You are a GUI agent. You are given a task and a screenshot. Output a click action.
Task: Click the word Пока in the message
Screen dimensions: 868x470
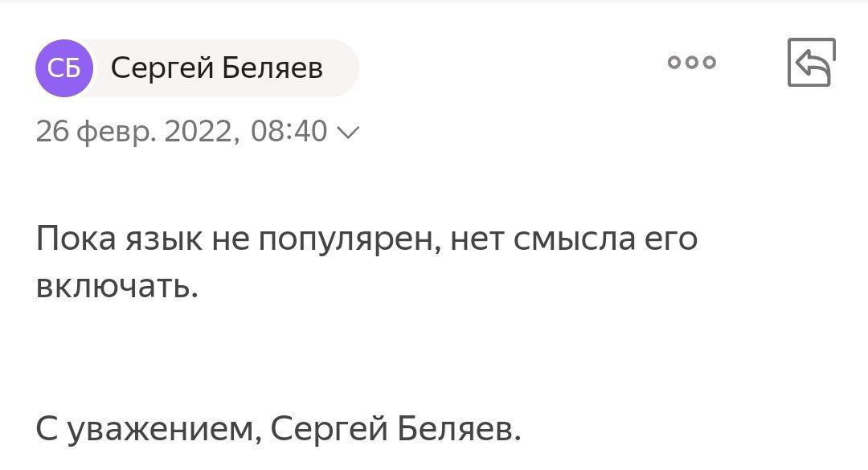tap(74, 239)
